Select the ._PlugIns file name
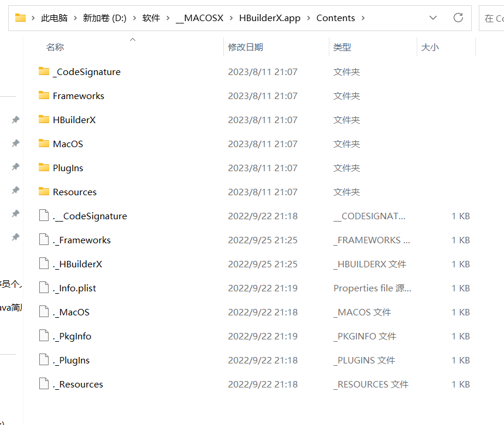504x425 pixels. point(71,361)
